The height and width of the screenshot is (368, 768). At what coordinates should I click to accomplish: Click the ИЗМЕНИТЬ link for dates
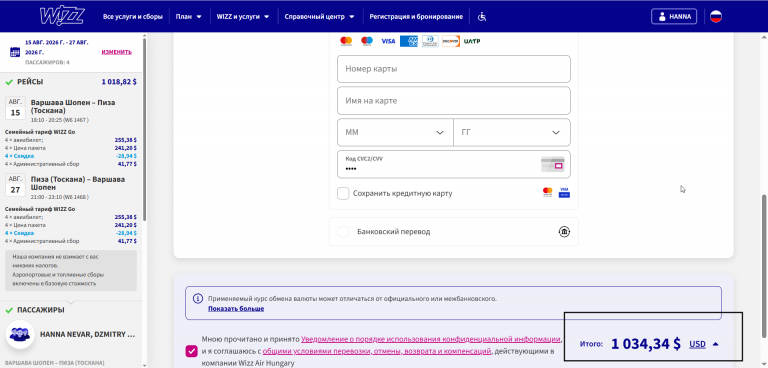point(117,52)
